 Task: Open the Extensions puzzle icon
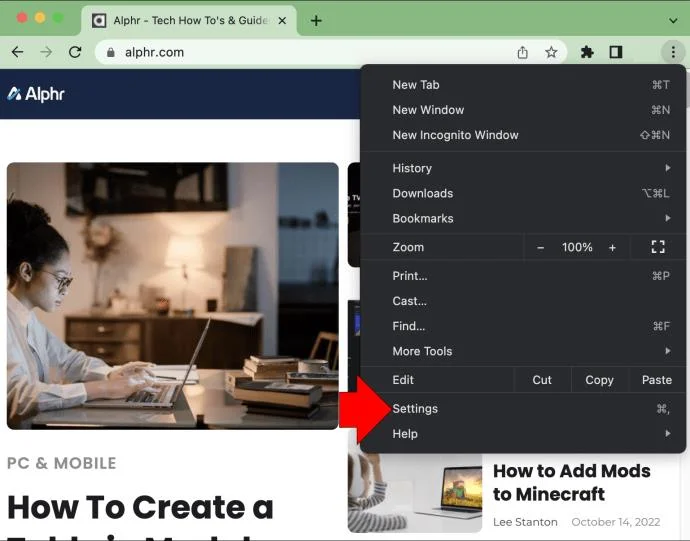click(587, 52)
